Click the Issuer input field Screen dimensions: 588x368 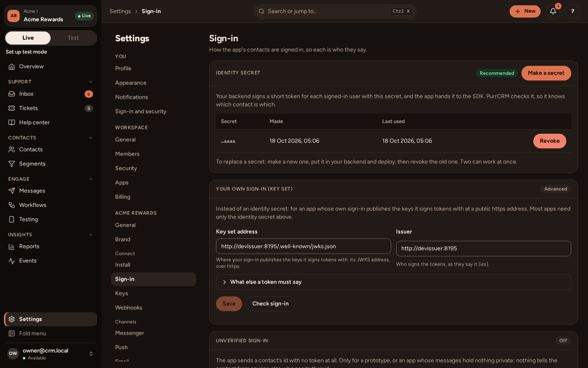[x=483, y=249]
